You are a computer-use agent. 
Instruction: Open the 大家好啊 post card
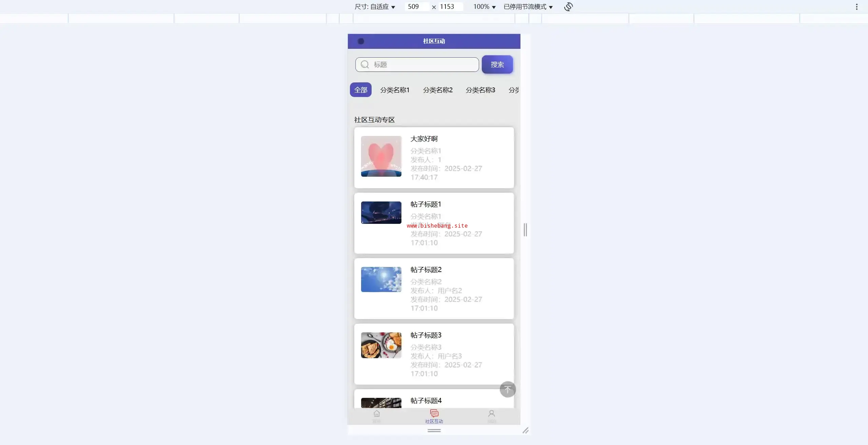pyautogui.click(x=434, y=158)
